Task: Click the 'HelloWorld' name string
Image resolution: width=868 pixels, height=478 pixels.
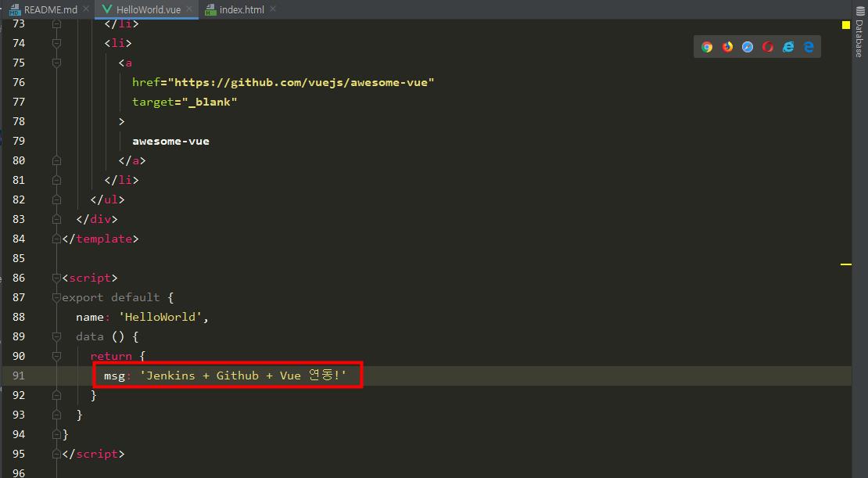Action: click(160, 317)
